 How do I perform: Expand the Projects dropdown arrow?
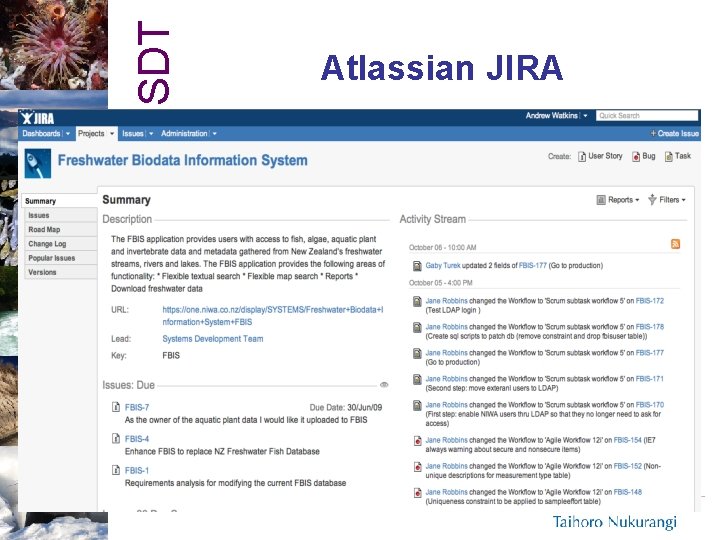click(x=112, y=134)
